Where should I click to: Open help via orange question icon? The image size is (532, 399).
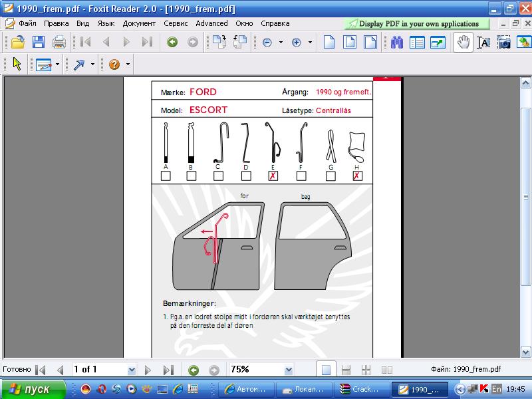(114, 64)
